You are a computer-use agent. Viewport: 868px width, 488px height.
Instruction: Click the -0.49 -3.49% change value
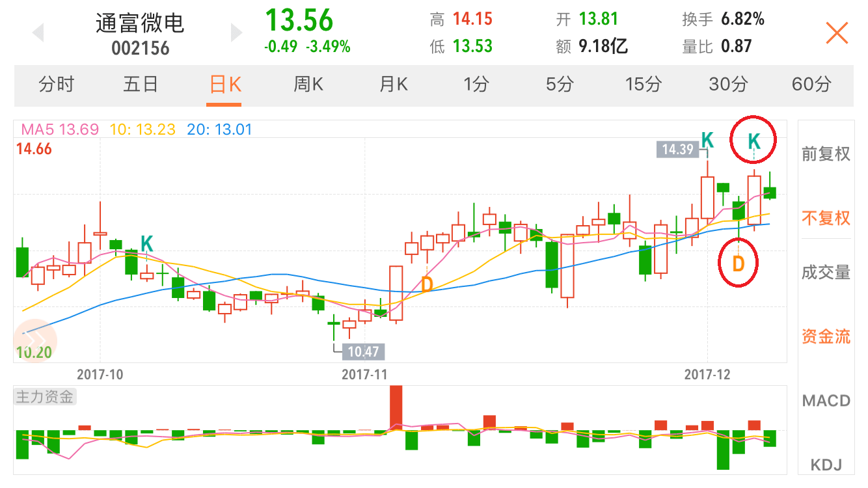[307, 47]
